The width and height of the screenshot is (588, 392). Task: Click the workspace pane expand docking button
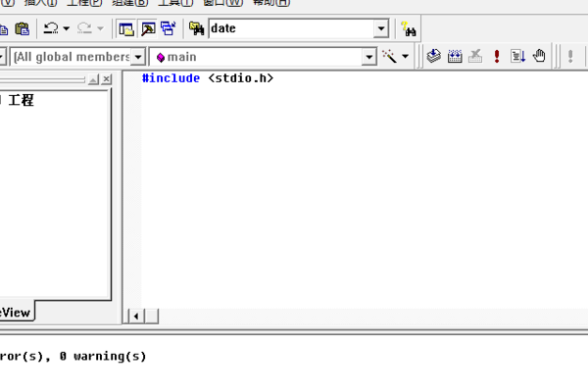tap(93, 79)
